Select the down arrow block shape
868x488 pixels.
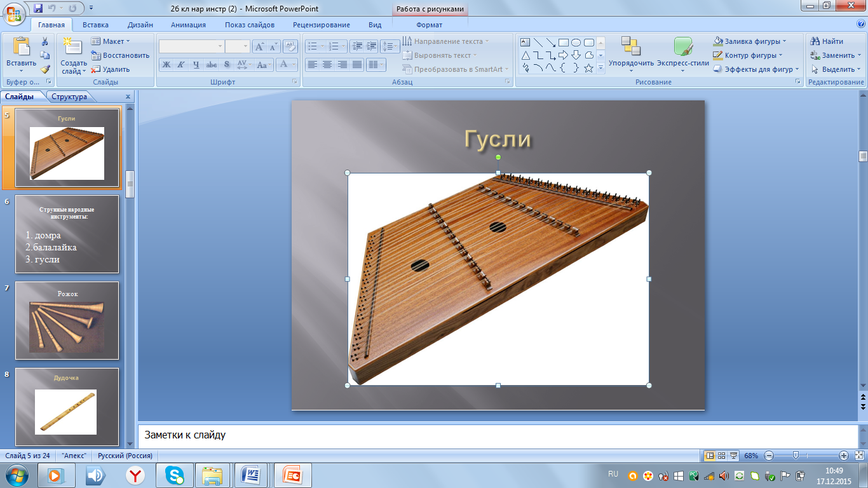(x=576, y=55)
